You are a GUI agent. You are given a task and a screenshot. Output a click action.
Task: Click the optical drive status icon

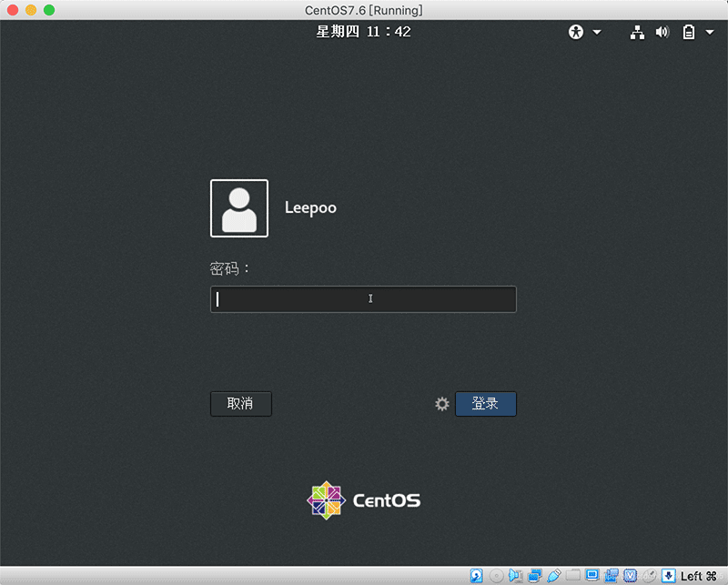tap(495, 575)
